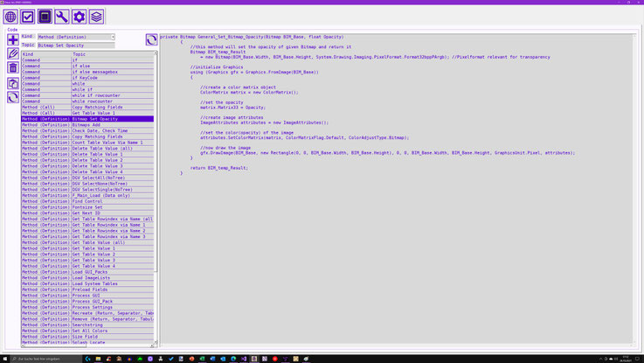This screenshot has height=363, width=644.
Task: Select the 'Delete Table Value 3' row
Action: [87, 166]
